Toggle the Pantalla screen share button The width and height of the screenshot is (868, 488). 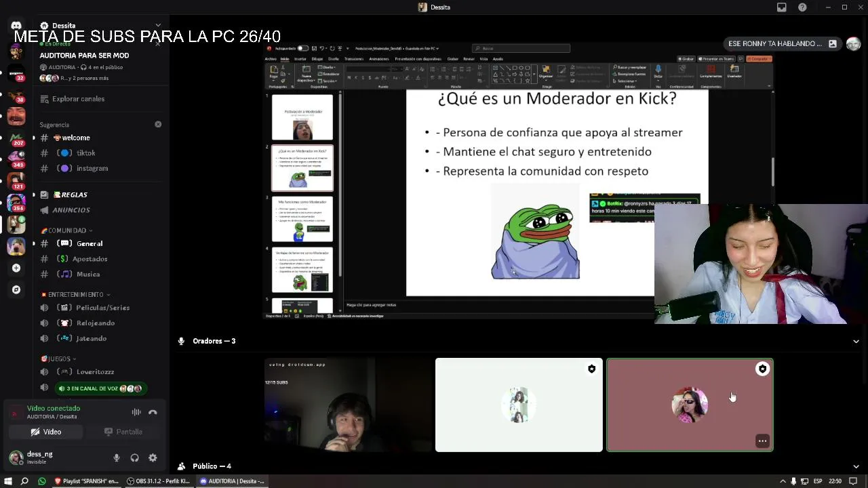[123, 432]
